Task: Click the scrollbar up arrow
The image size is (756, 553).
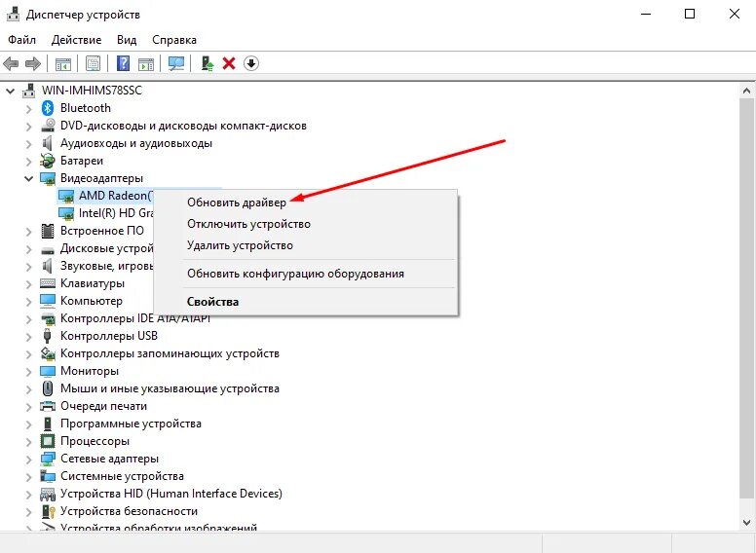Action: [x=747, y=91]
